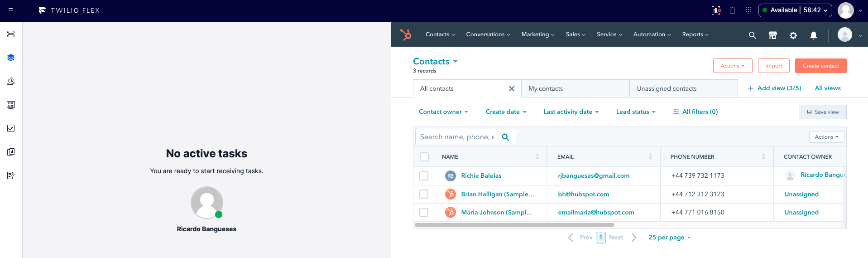Screen dimensions: 868x258
Task: Switch to Unassigned contacts tab
Action: (x=684, y=88)
